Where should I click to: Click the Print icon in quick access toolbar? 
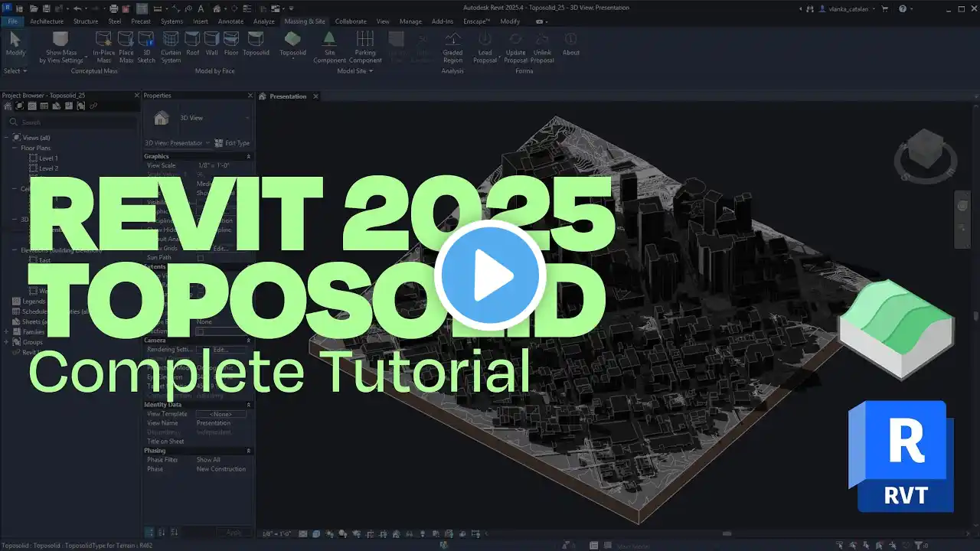pos(113,8)
